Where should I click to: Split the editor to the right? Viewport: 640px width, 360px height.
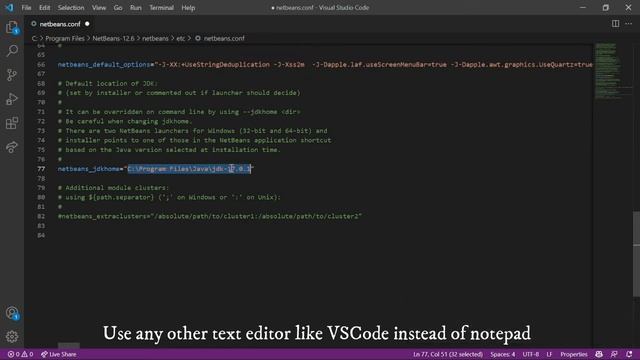coord(615,24)
